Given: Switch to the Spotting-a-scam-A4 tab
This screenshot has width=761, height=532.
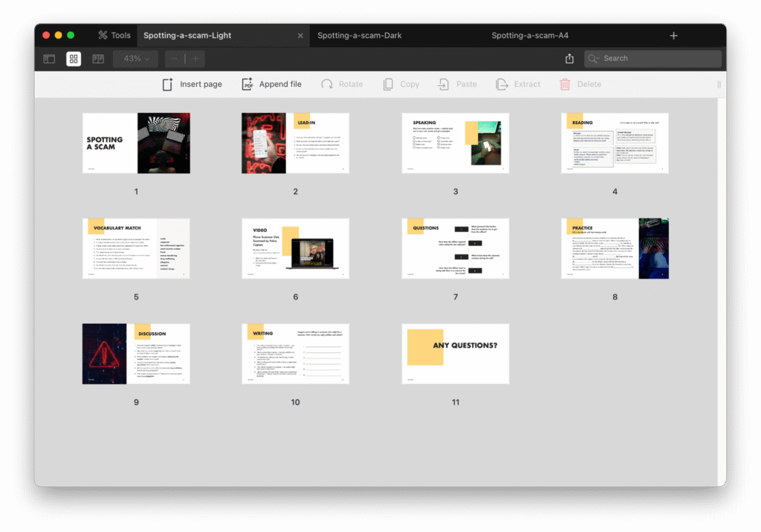Looking at the screenshot, I should coord(530,36).
